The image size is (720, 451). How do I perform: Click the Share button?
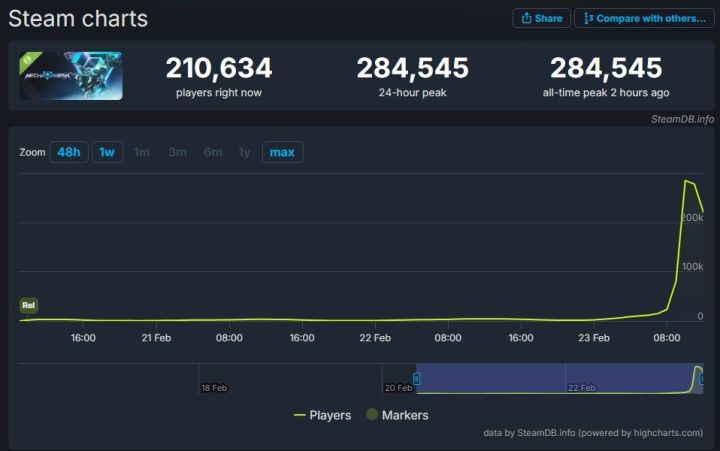tap(541, 18)
